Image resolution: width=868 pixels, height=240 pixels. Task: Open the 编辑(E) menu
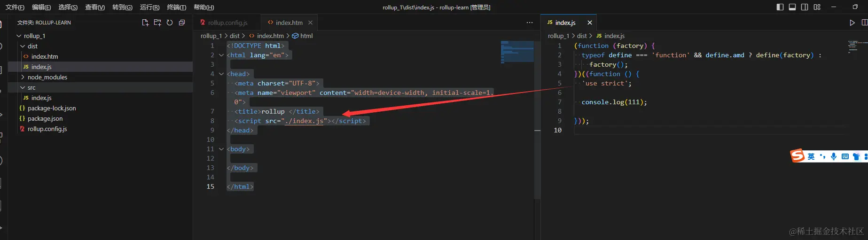point(41,7)
